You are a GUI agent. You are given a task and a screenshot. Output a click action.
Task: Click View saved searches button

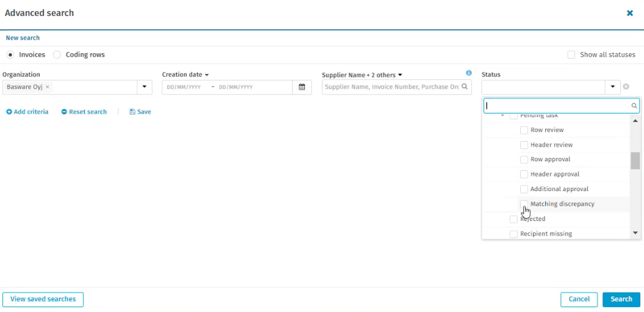(43, 299)
